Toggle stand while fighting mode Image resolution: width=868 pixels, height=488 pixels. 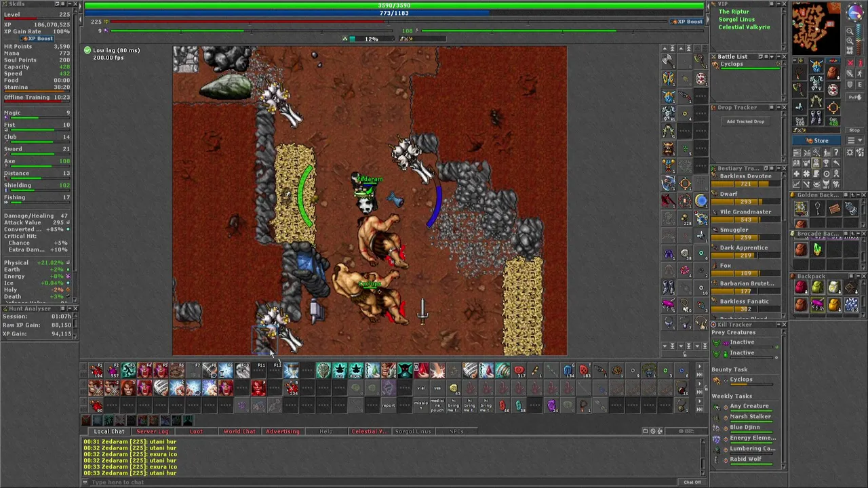860,63
